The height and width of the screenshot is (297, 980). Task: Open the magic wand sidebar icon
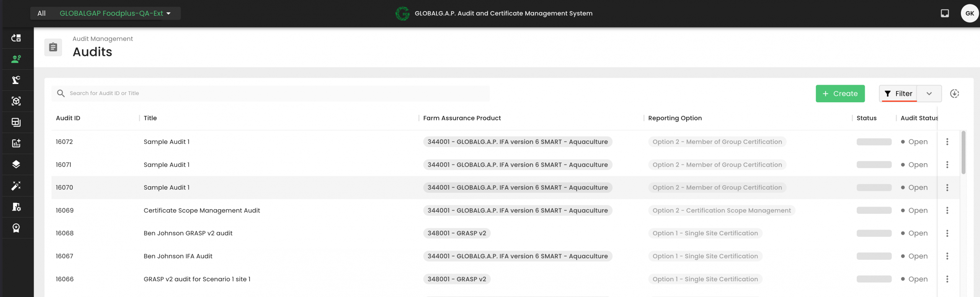pyautogui.click(x=16, y=186)
